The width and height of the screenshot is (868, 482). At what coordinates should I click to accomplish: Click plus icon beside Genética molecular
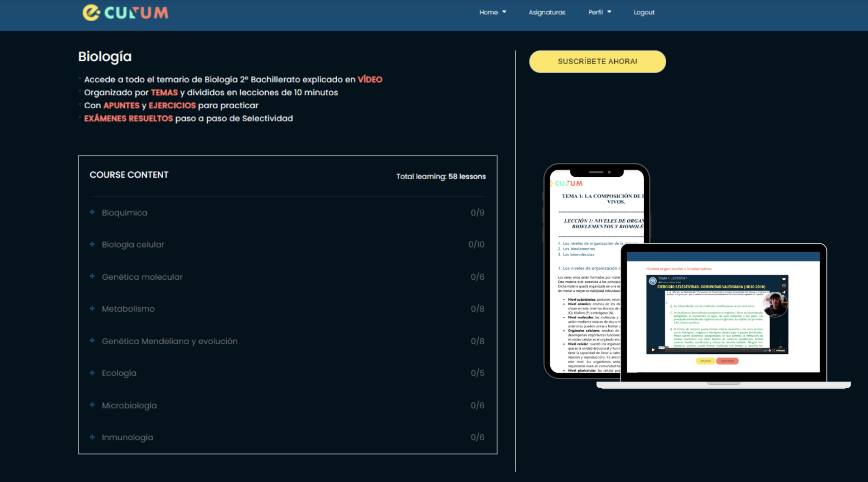pos(92,276)
